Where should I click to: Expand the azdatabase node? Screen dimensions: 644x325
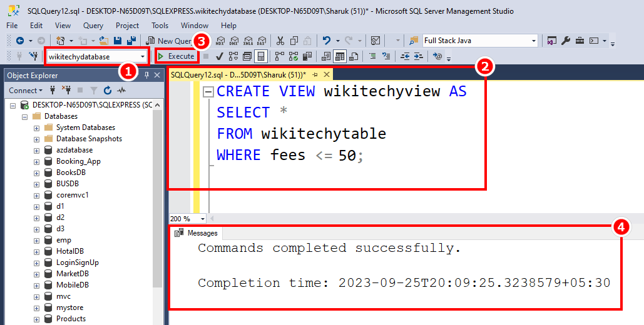pyautogui.click(x=36, y=151)
